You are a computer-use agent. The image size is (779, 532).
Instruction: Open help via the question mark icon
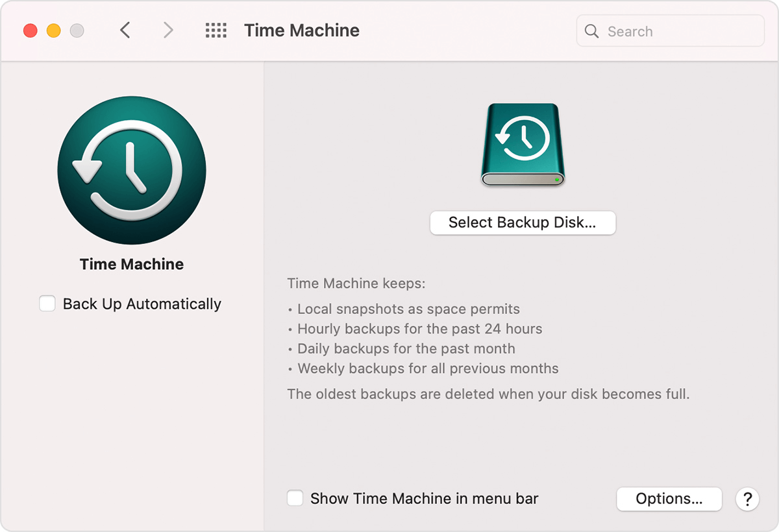tap(747, 499)
